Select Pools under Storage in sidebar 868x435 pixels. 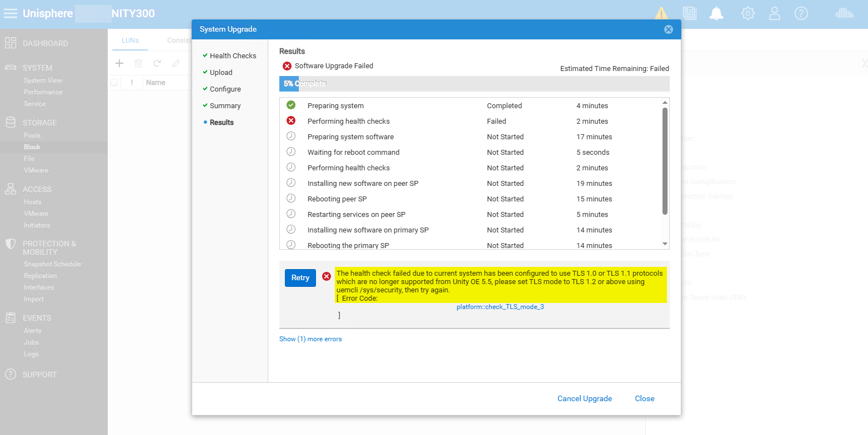click(x=32, y=135)
